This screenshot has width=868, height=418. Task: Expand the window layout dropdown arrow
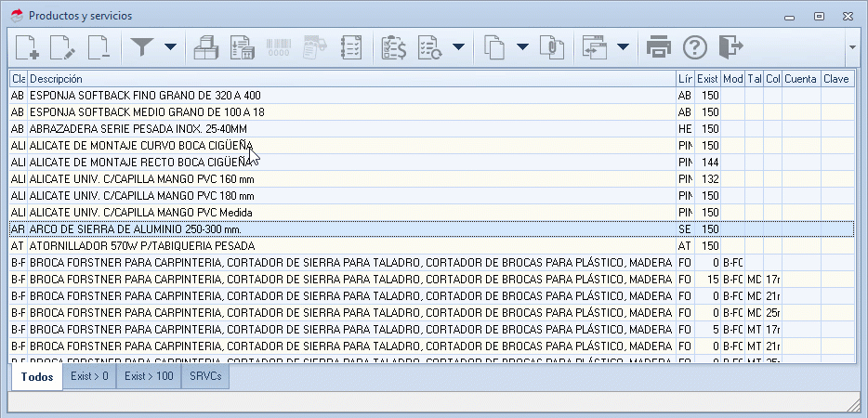pos(622,46)
